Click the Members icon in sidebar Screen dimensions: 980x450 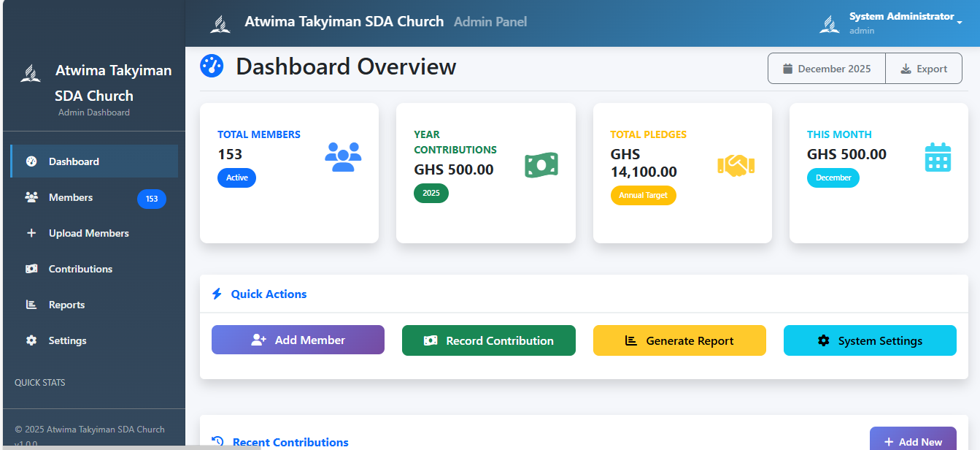click(31, 197)
